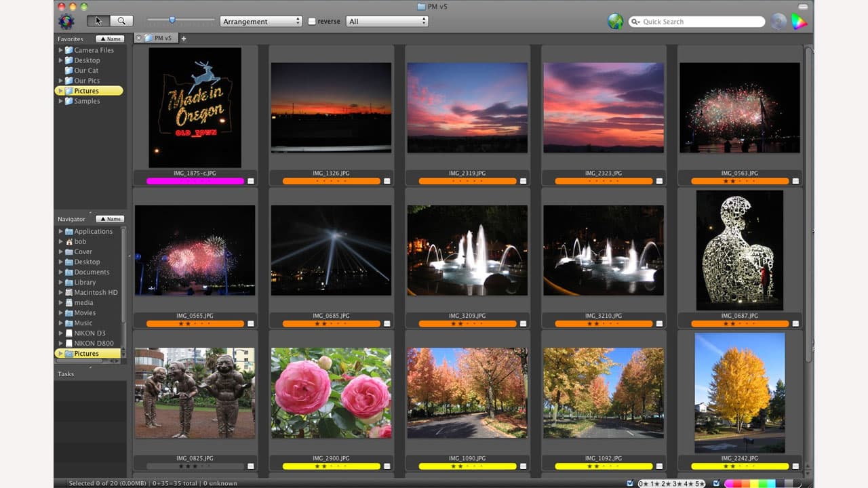This screenshot has width=868, height=488.
Task: Select the arrow selection tool
Action: pos(97,21)
